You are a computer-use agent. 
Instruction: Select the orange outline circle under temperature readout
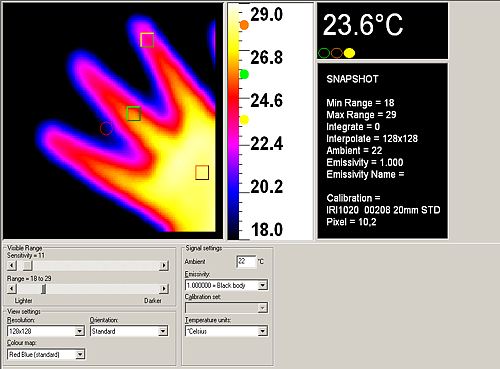[x=337, y=53]
